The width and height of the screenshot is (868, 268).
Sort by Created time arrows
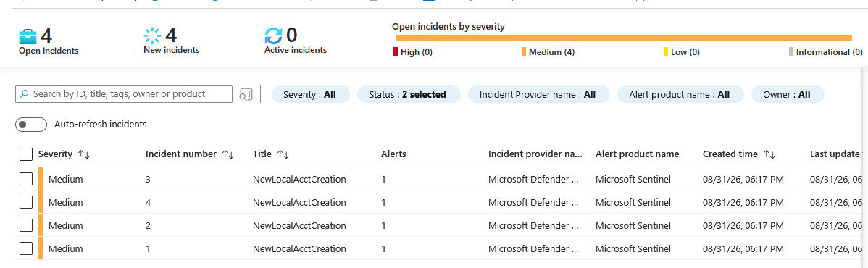(x=769, y=154)
